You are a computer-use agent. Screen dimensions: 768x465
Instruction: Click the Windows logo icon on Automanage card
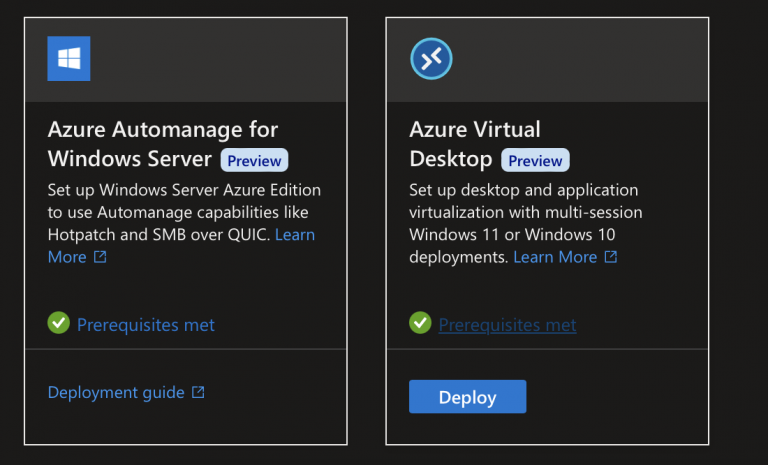69,58
